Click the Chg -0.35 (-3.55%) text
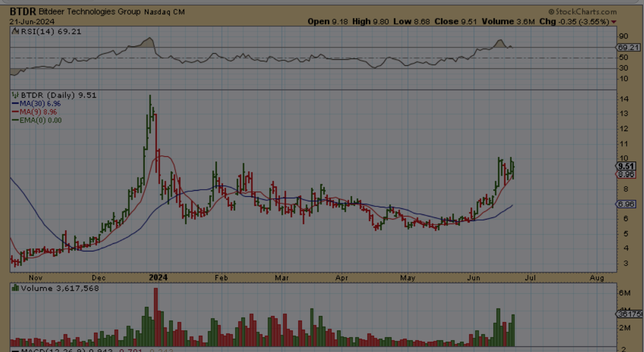Image resolution: width=644 pixels, height=352 pixels. 574,21
